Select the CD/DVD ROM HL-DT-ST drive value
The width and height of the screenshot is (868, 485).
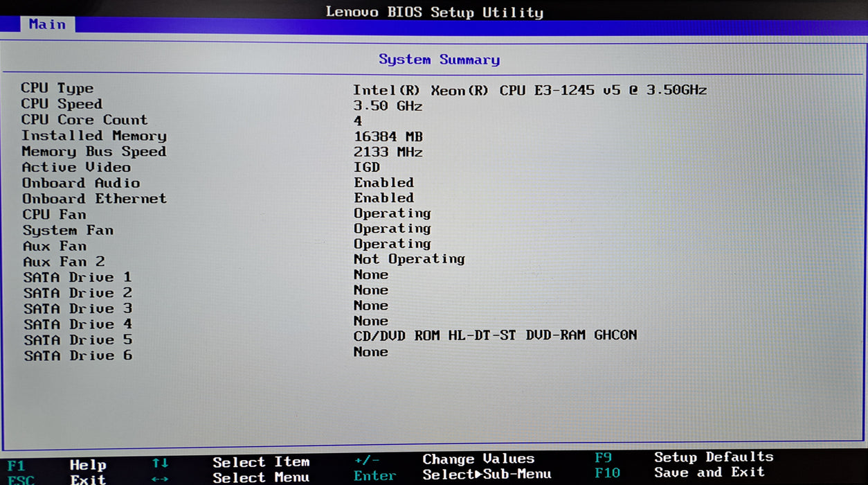[x=495, y=335]
